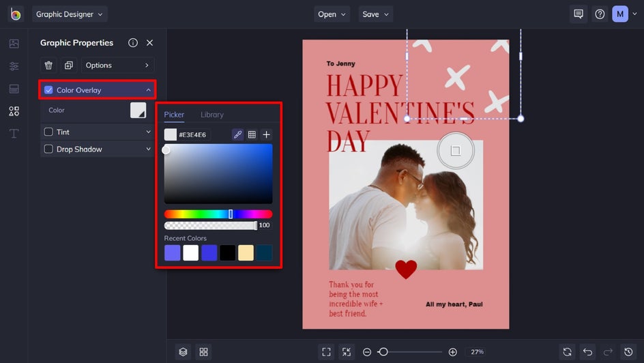Click the opacity transparency slider

pyautogui.click(x=211, y=225)
